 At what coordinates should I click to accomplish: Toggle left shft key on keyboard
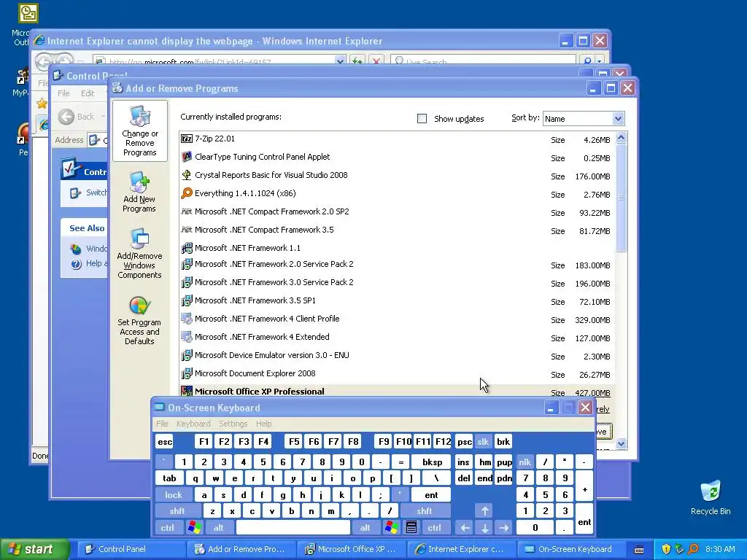(177, 511)
